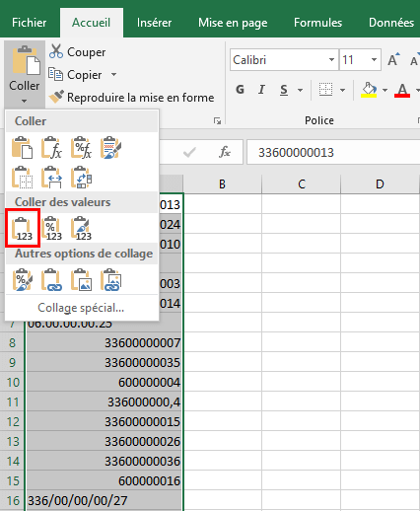Click cell containing 33600000015
Screen dimensions: 420x511
[x=104, y=421]
